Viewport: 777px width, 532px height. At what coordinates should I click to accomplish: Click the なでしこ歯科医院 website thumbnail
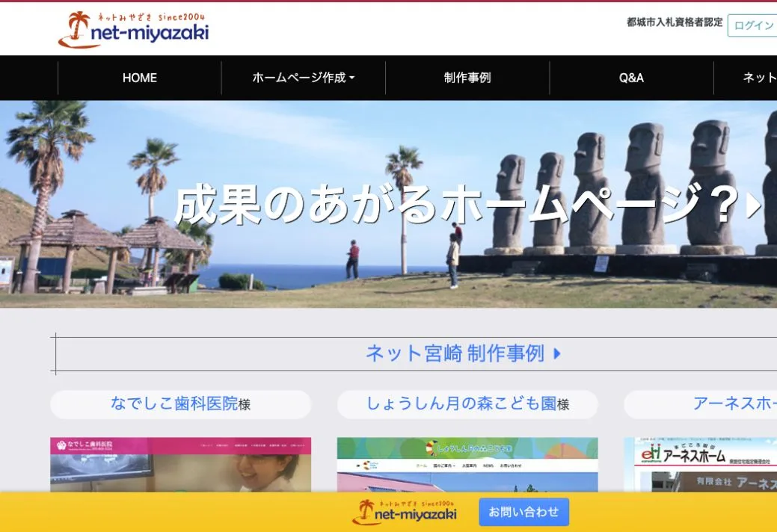pyautogui.click(x=180, y=464)
